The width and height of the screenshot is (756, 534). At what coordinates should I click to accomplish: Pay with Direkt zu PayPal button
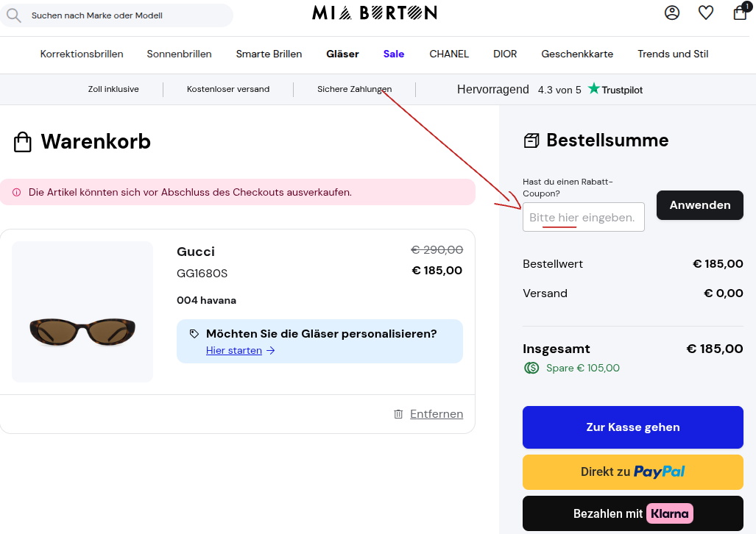point(632,471)
